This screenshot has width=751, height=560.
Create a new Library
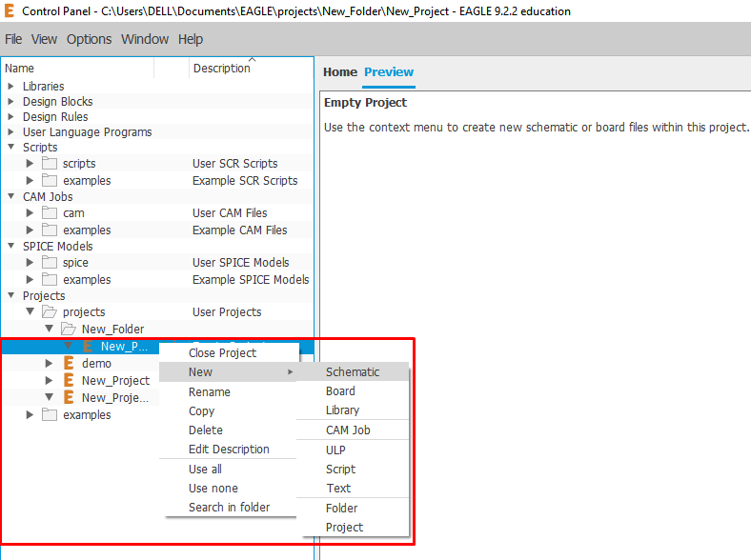click(x=353, y=410)
